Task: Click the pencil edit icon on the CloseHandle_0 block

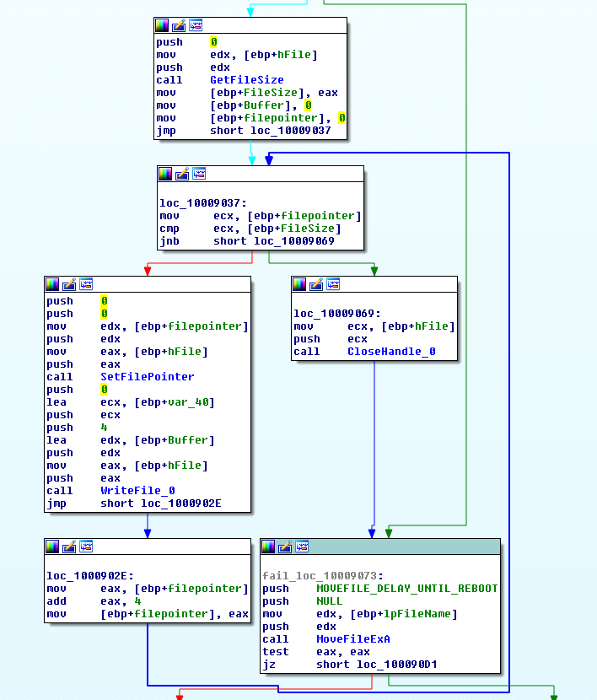Action: tap(317, 284)
